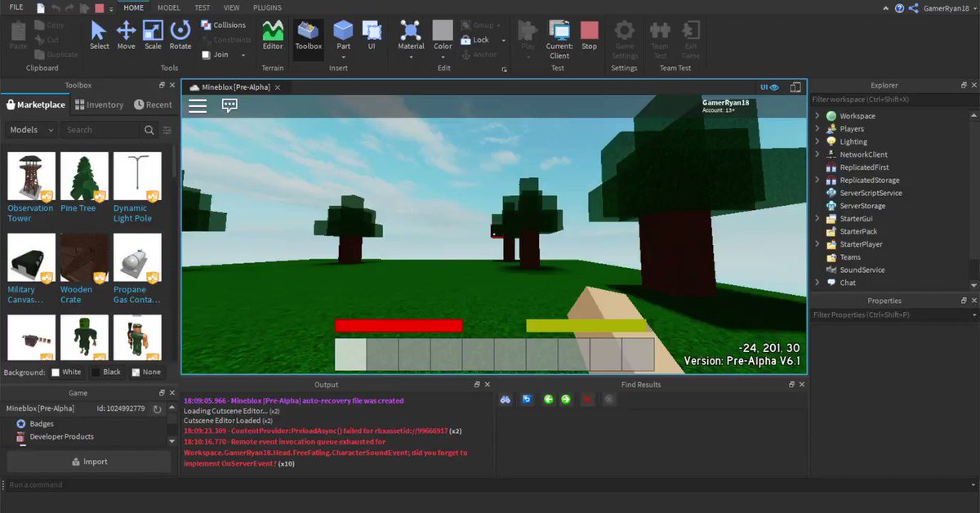Click the Find Results binoculars icon
Image resolution: width=980 pixels, height=513 pixels.
(506, 399)
